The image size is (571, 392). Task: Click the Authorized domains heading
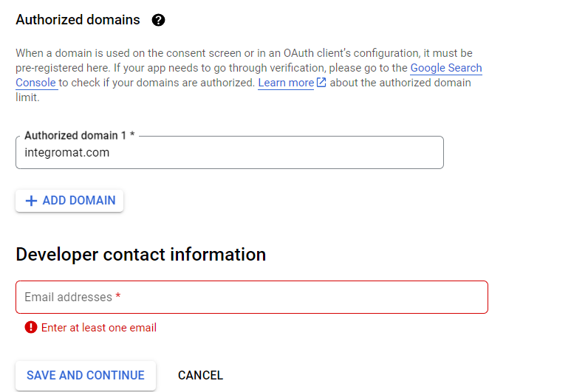[78, 20]
